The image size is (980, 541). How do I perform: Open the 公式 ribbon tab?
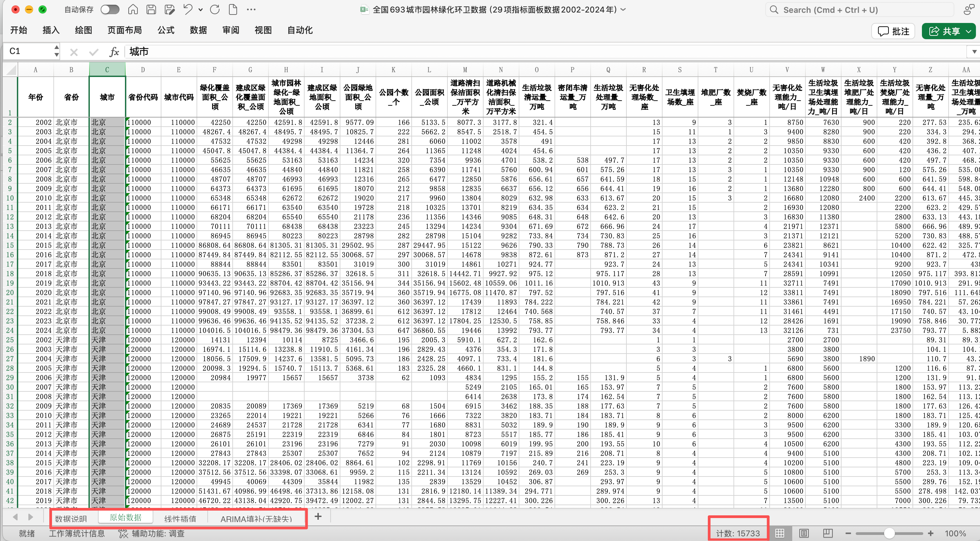click(x=166, y=30)
